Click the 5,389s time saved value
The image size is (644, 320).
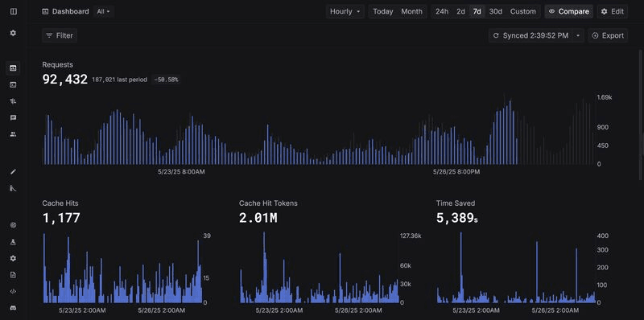[x=457, y=218]
